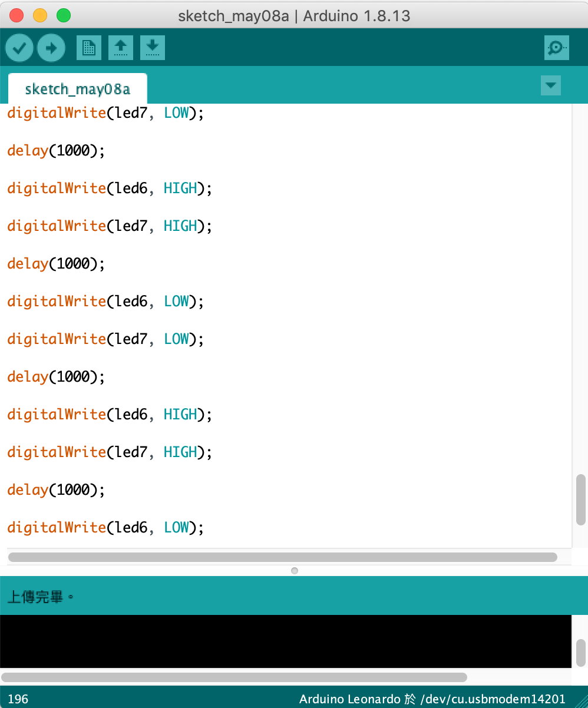Click line number 196 in status bar
This screenshot has height=708, width=588.
(x=18, y=699)
